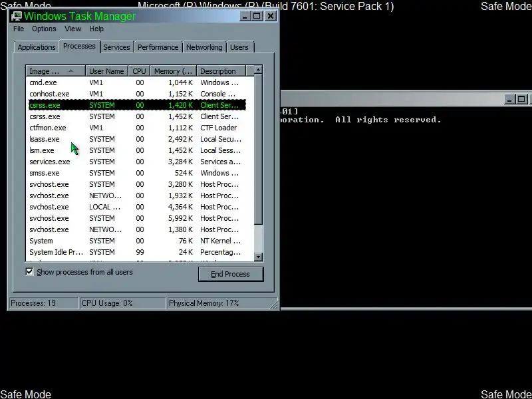The width and height of the screenshot is (532, 399).
Task: Switch to the Services tab
Action: click(x=117, y=47)
